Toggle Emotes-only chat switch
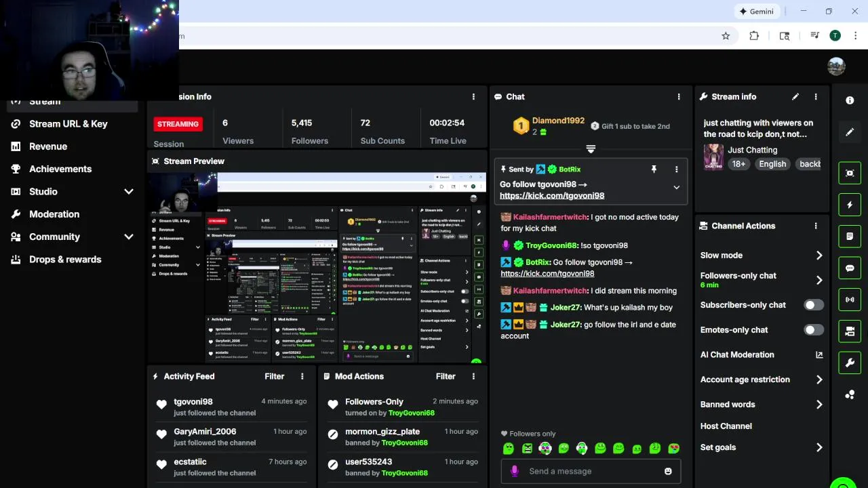868x488 pixels. click(x=814, y=330)
